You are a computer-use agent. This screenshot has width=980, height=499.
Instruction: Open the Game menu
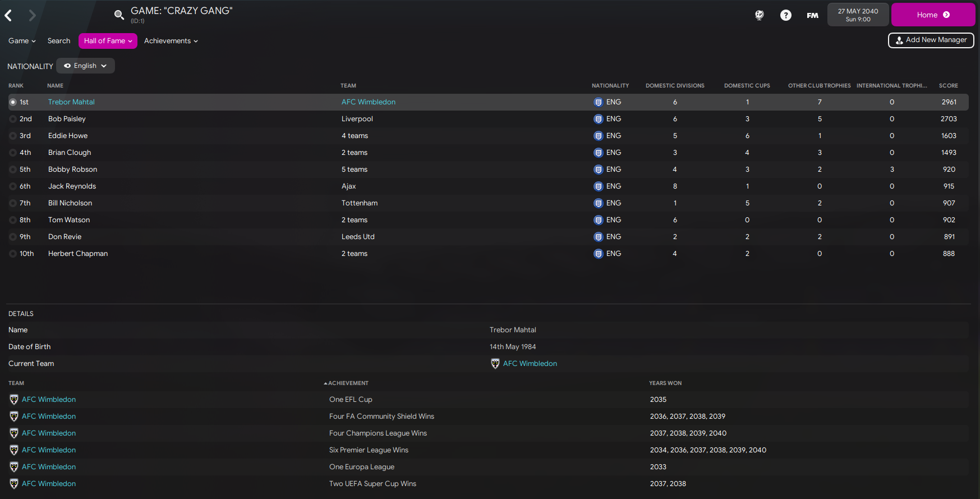[x=22, y=41]
